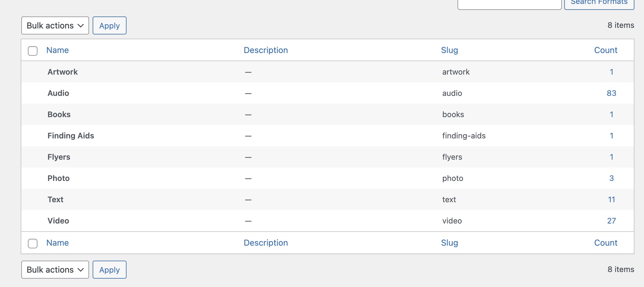This screenshot has height=287, width=644.
Task: Sort by Slug column header
Action: tap(449, 50)
